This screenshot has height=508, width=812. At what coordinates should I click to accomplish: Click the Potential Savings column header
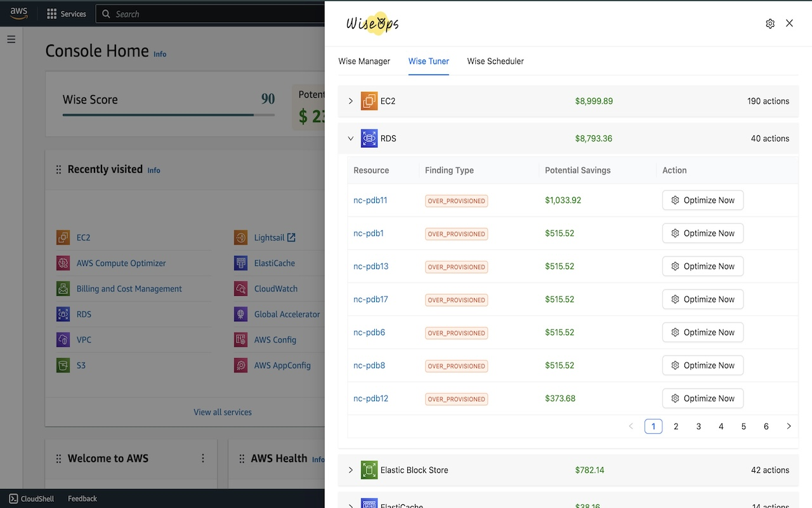pyautogui.click(x=578, y=170)
